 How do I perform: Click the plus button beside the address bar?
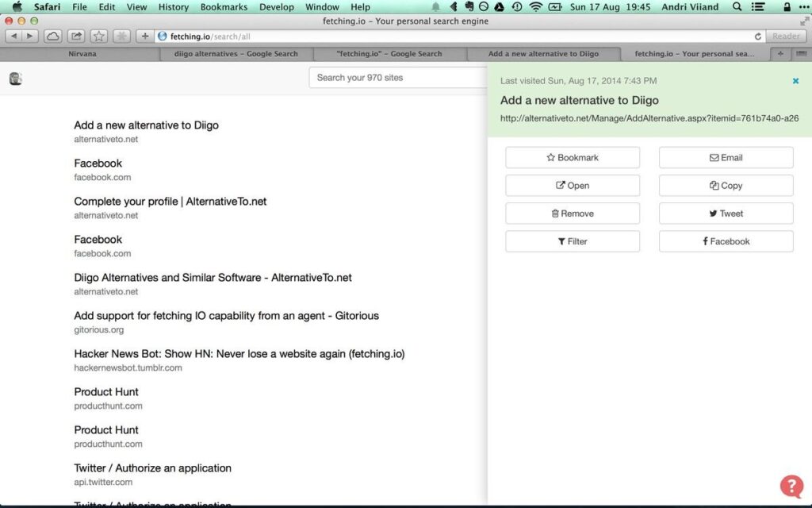click(145, 36)
